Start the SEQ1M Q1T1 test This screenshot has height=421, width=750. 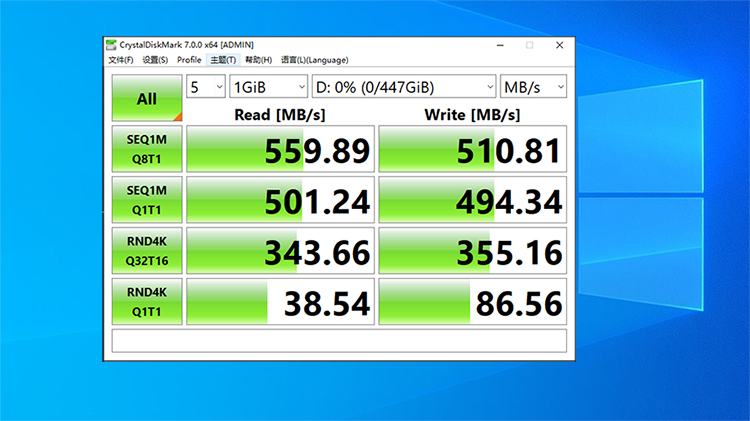147,200
